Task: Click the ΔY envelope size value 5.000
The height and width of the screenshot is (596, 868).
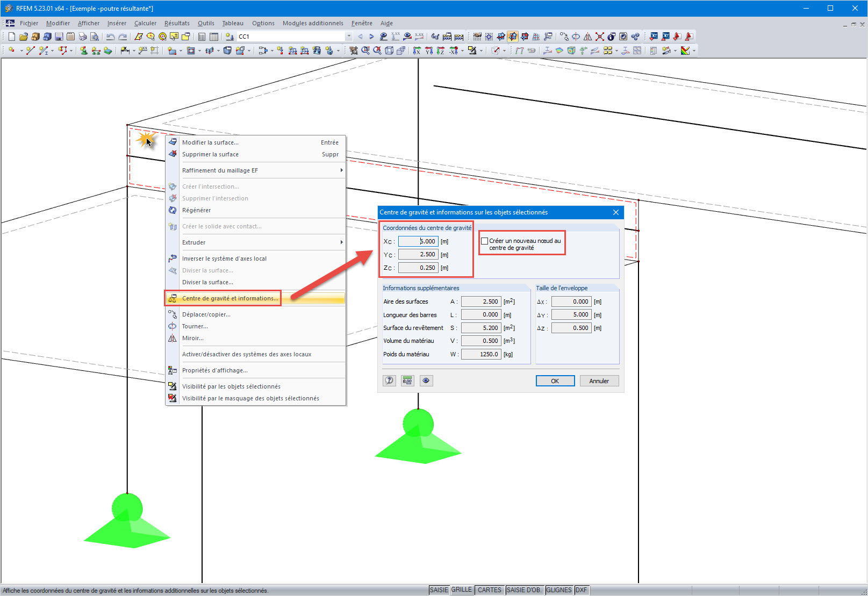Action: pos(571,314)
